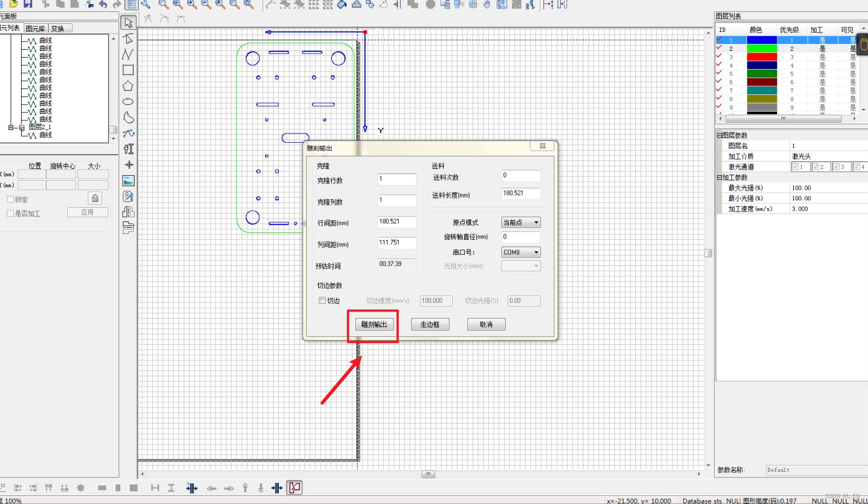Toggle the checkmark for layer 5 row
This screenshot has height=504, width=868.
coord(719,72)
